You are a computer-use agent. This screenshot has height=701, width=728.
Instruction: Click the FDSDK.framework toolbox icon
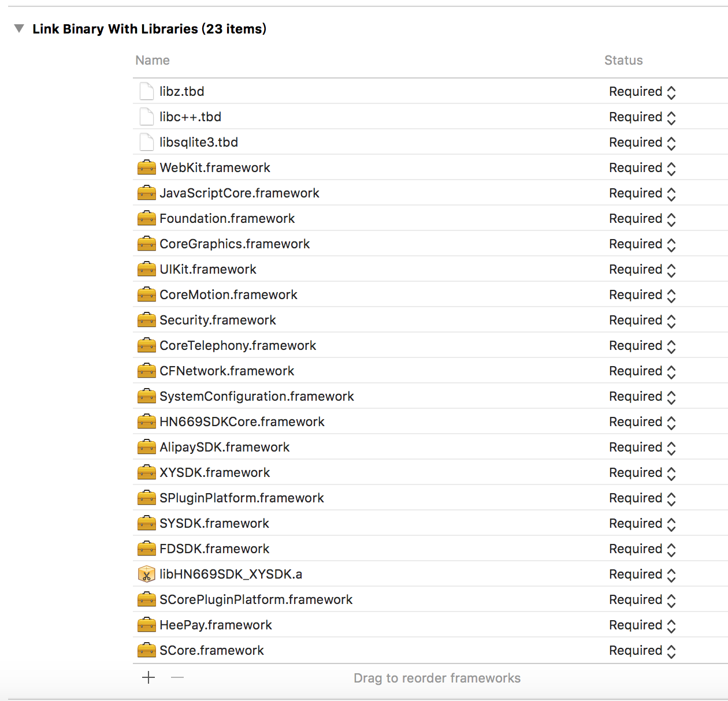pyautogui.click(x=147, y=549)
